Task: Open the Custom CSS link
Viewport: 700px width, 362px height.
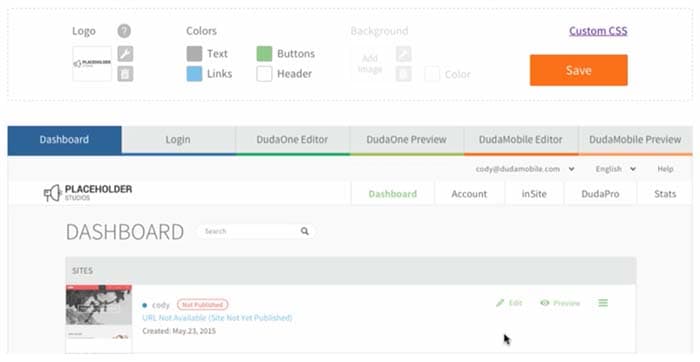Action: click(x=598, y=31)
